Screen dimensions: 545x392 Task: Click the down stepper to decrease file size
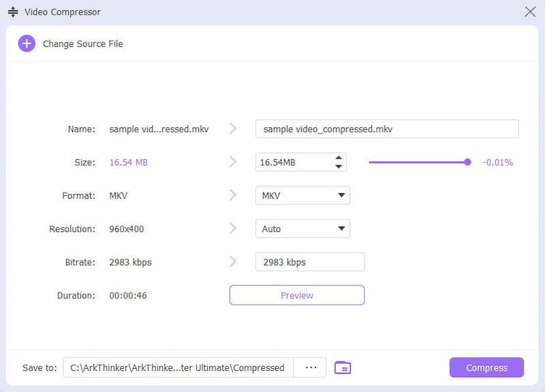tap(339, 165)
